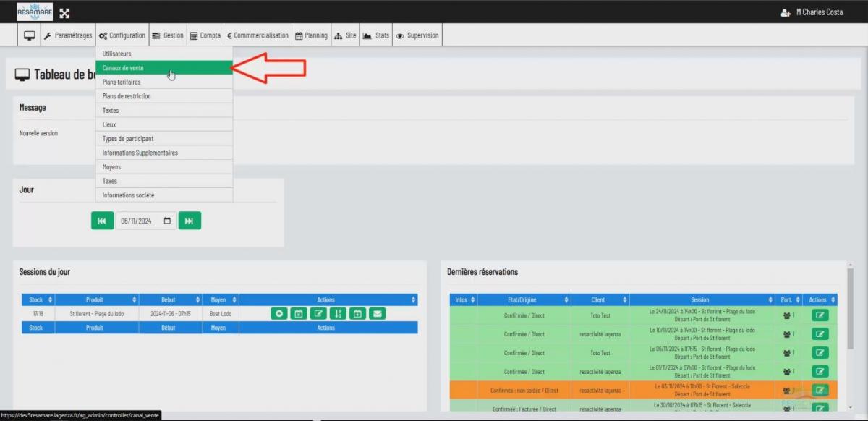Click the sort-order action icon in Sessions du jour
This screenshot has height=421, width=868.
(338, 313)
